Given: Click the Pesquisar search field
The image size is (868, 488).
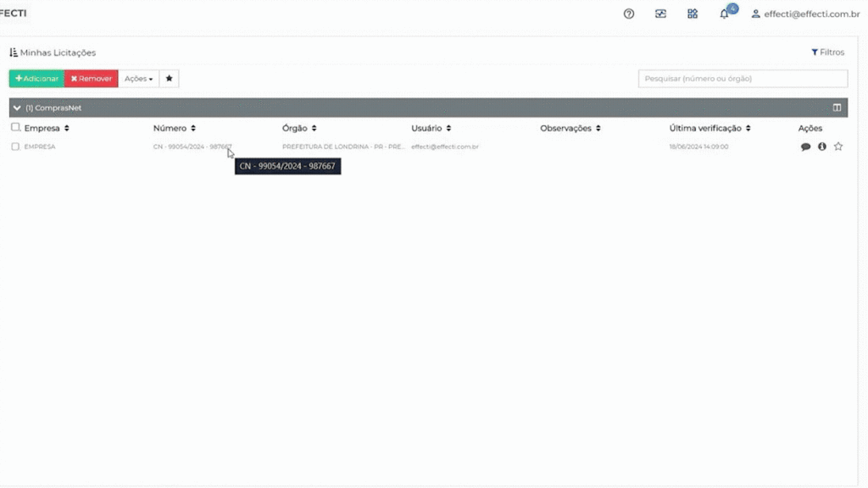Looking at the screenshot, I should point(743,79).
